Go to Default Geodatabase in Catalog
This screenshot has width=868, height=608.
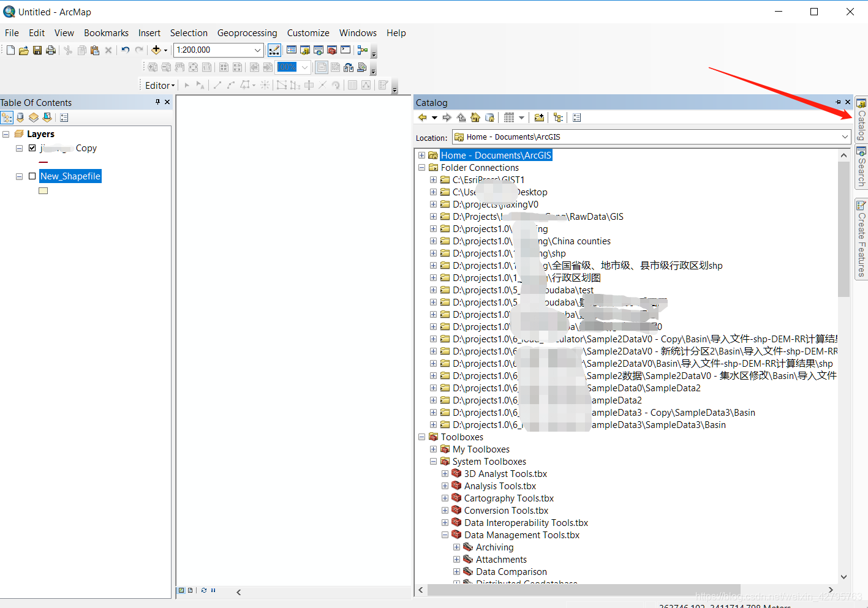[x=489, y=118]
